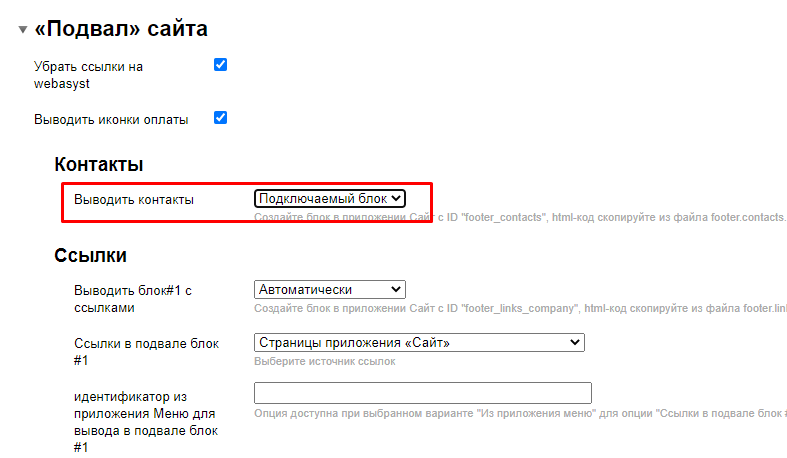The height and width of the screenshot is (458, 787).
Task: Uncheck the "Убрать ссылки на webasyst" checkbox
Action: (x=221, y=65)
